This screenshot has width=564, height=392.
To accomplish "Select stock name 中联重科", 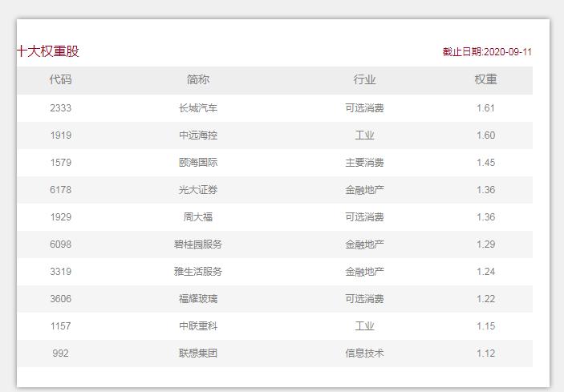I will [x=198, y=326].
